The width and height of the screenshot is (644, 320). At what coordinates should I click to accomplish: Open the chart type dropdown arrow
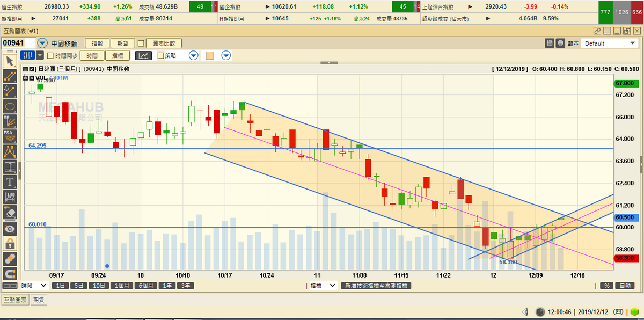(x=40, y=55)
